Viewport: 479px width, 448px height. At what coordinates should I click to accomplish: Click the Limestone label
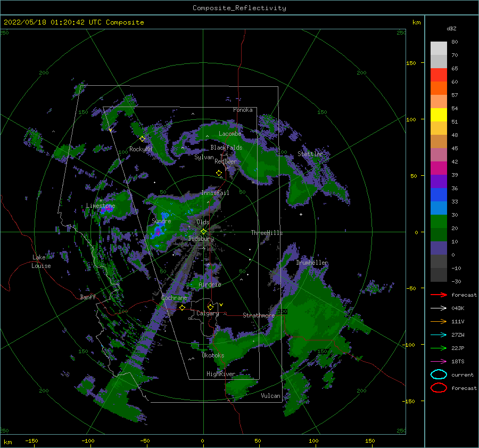pos(101,206)
